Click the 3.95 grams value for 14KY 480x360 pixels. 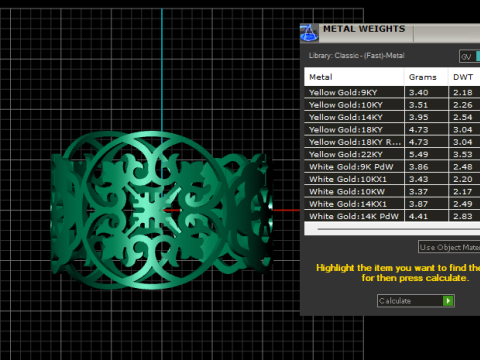[x=419, y=117]
